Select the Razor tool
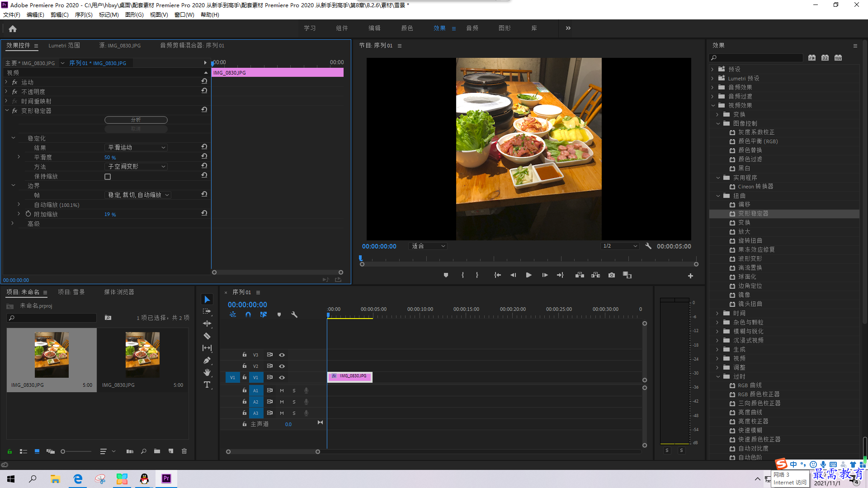This screenshot has width=868, height=488. point(207,336)
